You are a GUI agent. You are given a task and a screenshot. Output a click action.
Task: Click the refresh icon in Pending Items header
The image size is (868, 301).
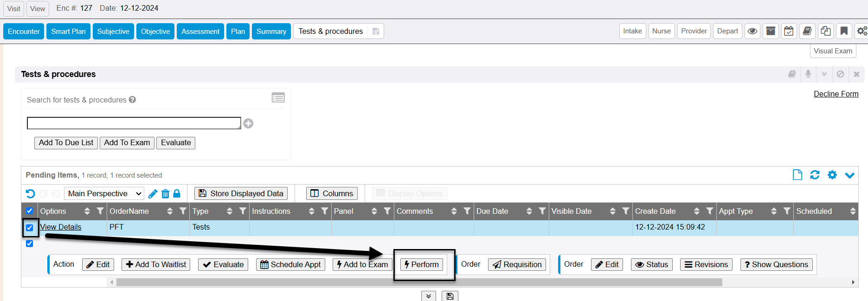pos(815,175)
